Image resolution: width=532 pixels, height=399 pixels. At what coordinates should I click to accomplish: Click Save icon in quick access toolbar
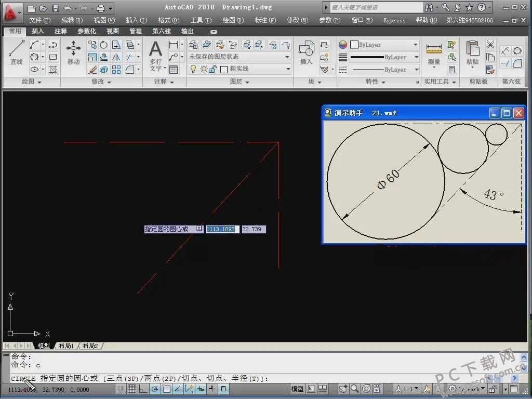[x=56, y=8]
